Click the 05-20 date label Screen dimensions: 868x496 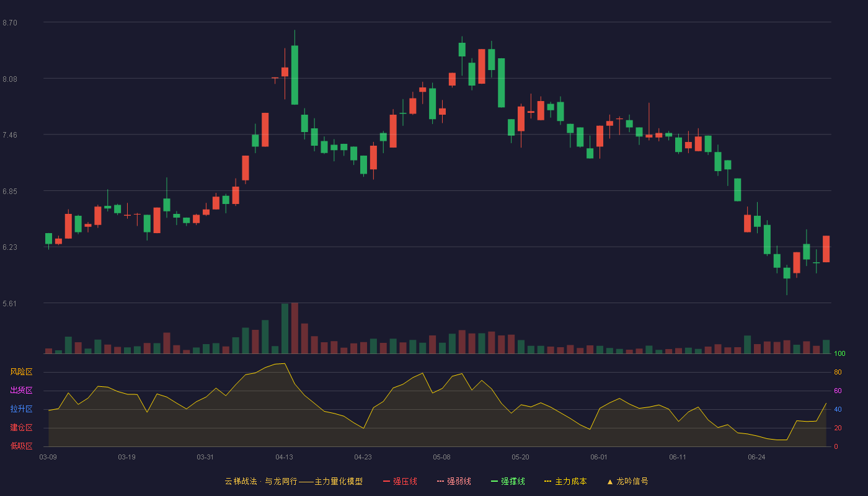click(x=520, y=457)
